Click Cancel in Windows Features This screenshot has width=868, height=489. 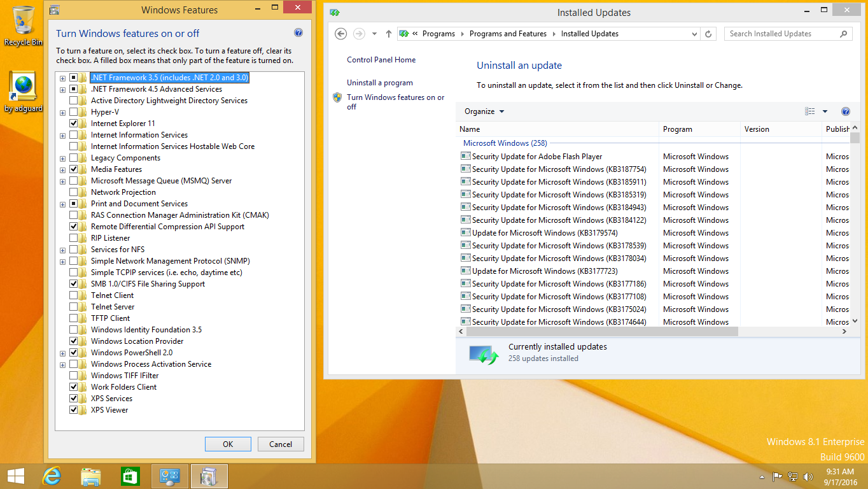click(281, 444)
